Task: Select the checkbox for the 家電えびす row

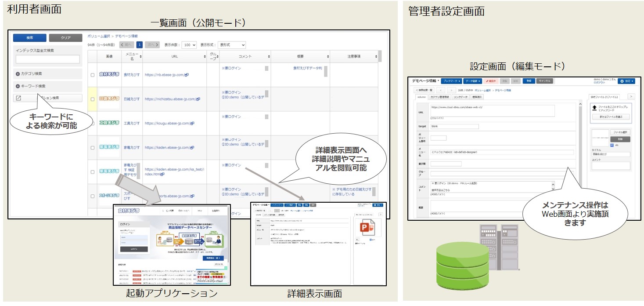Action: 93,148
